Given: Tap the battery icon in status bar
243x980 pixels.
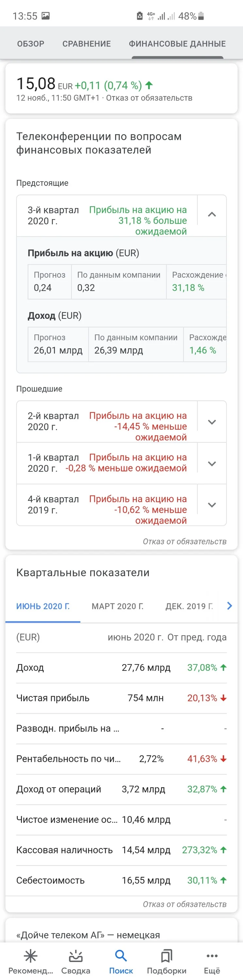Looking at the screenshot, I should click(x=201, y=16).
